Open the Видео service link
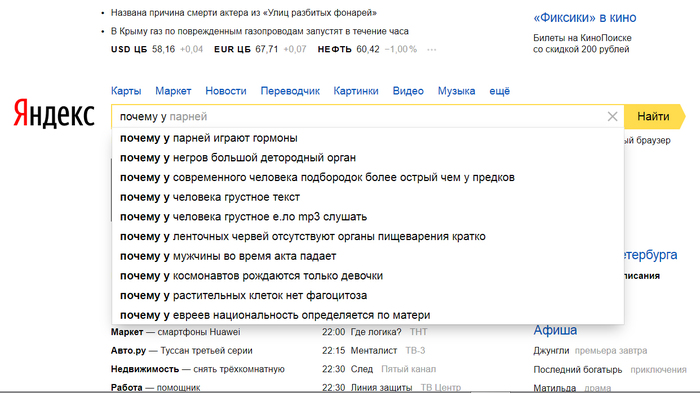 408,91
